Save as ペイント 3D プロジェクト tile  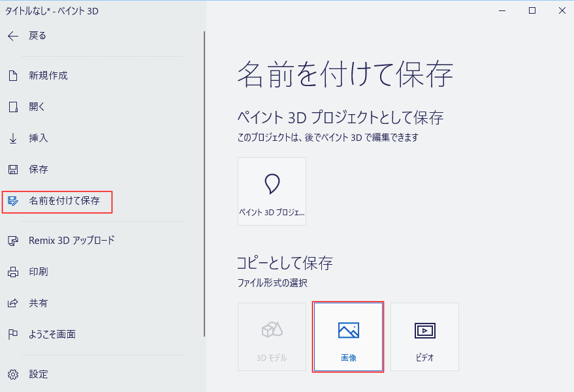click(x=272, y=191)
